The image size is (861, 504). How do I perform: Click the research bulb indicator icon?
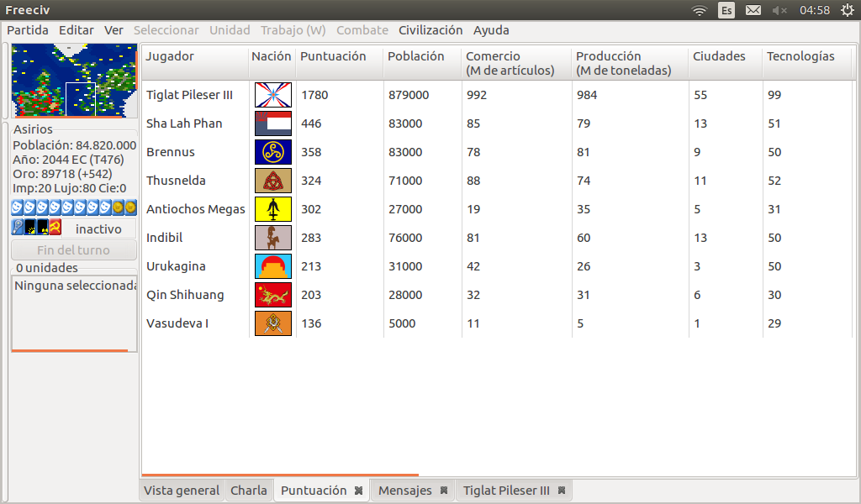pos(17,228)
